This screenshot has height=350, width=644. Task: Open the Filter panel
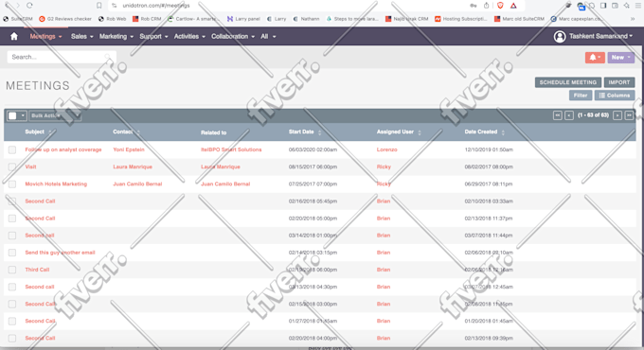click(581, 96)
